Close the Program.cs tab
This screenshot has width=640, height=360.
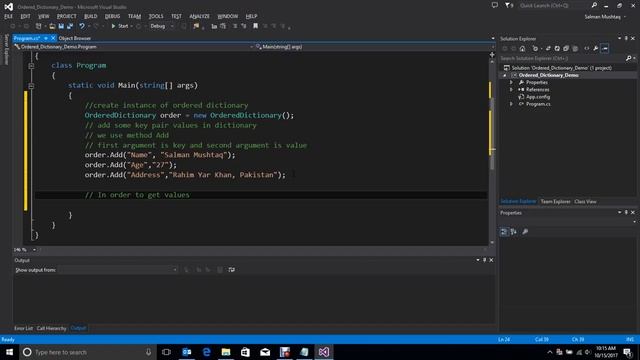click(x=53, y=38)
